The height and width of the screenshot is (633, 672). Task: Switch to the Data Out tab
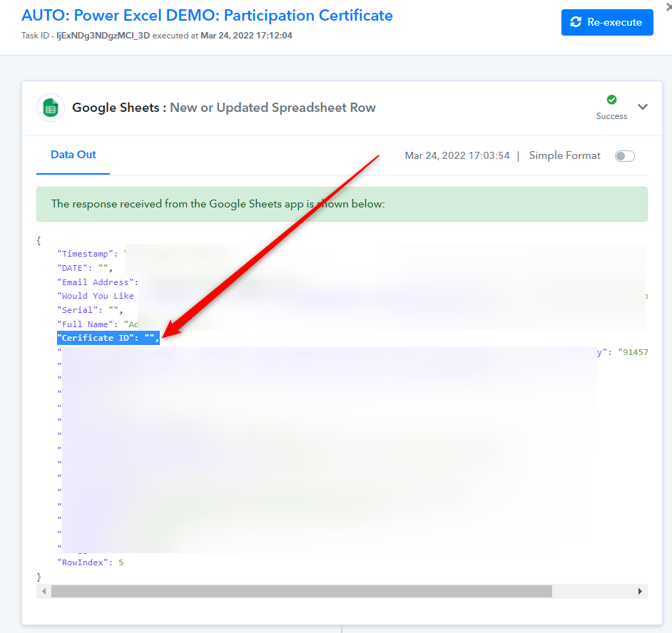coord(73,155)
